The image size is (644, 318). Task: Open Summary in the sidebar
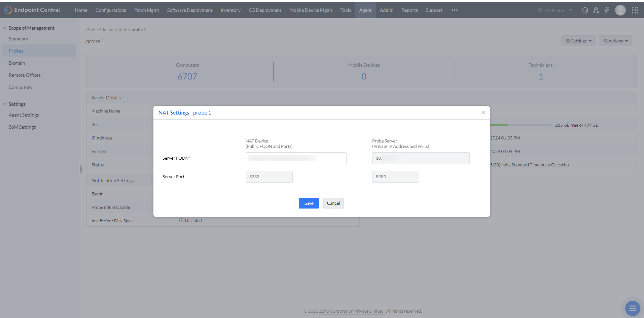click(x=19, y=39)
